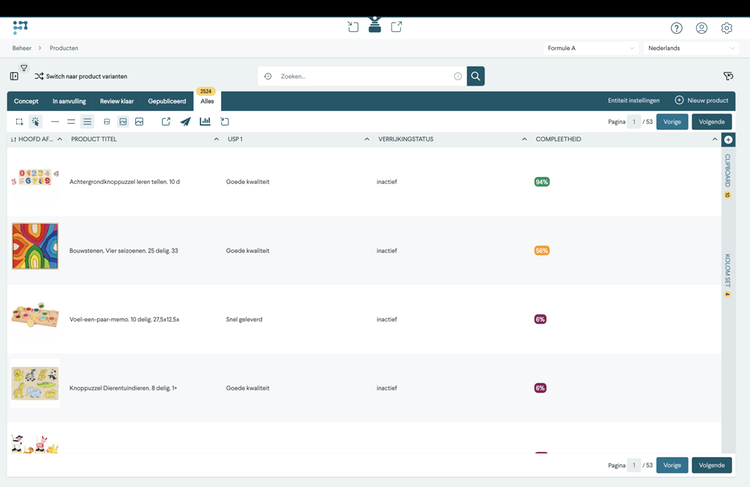This screenshot has height=487, width=750.
Task: Switch to the Review klaar tab
Action: 117,101
